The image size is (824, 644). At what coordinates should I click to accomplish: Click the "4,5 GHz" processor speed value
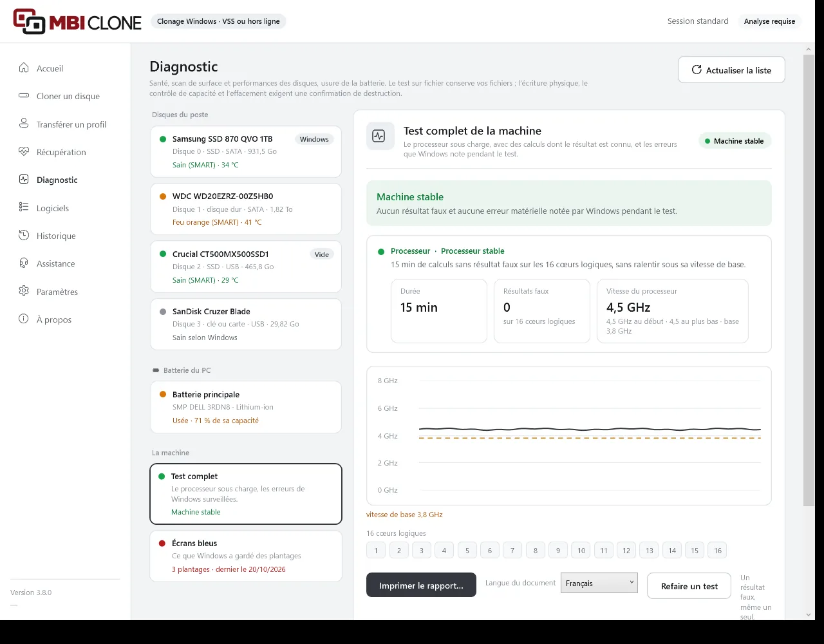(628, 307)
